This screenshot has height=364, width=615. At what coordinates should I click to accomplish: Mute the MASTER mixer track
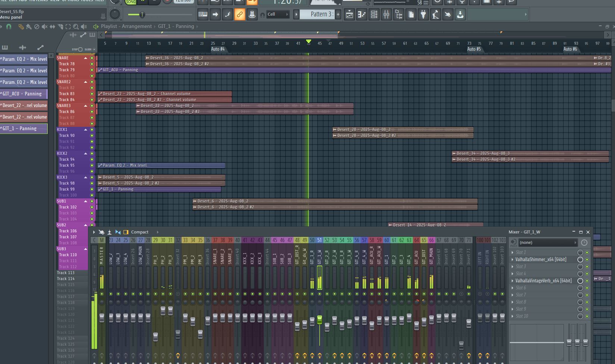(101, 294)
